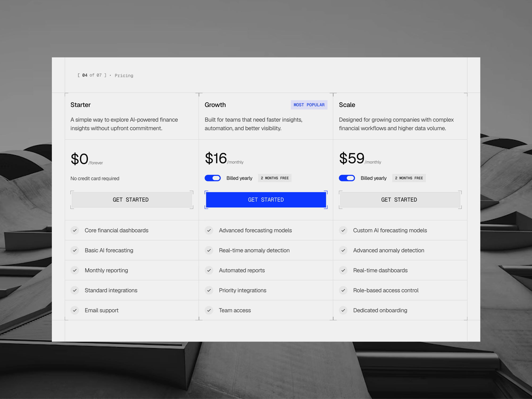Click Dedicated onboarding feature text
This screenshot has width=532, height=399.
[380, 310]
